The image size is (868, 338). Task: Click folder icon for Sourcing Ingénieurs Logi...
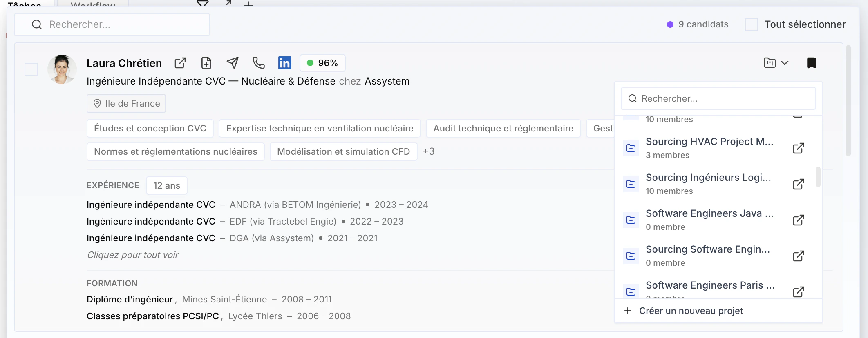coord(631,184)
